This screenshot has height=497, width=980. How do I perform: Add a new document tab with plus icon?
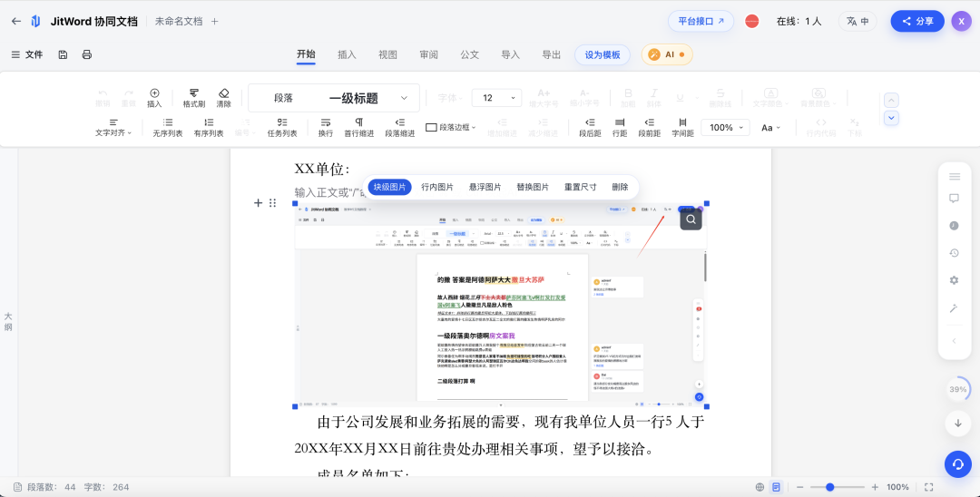pos(214,21)
